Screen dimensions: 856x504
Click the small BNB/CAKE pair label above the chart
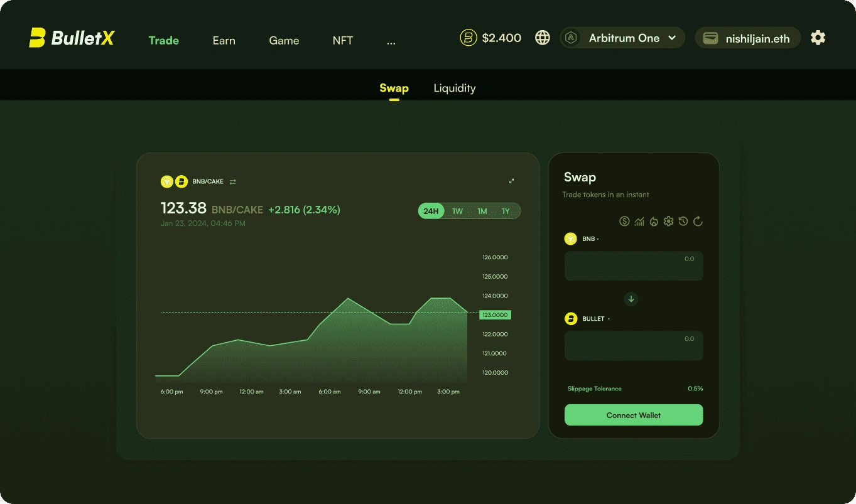coord(208,181)
